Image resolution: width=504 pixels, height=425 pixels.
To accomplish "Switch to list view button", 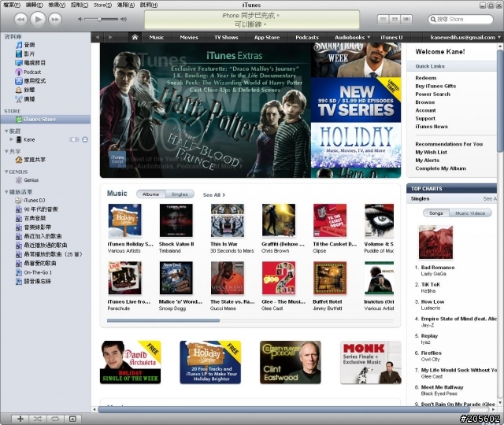I will 383,19.
